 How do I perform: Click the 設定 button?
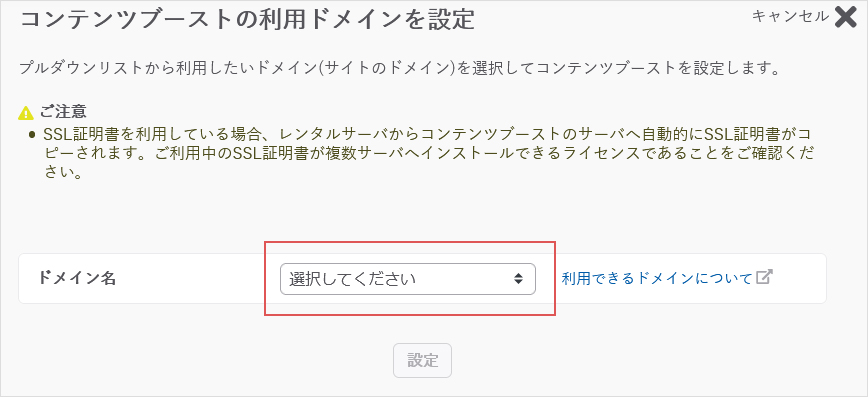click(422, 360)
